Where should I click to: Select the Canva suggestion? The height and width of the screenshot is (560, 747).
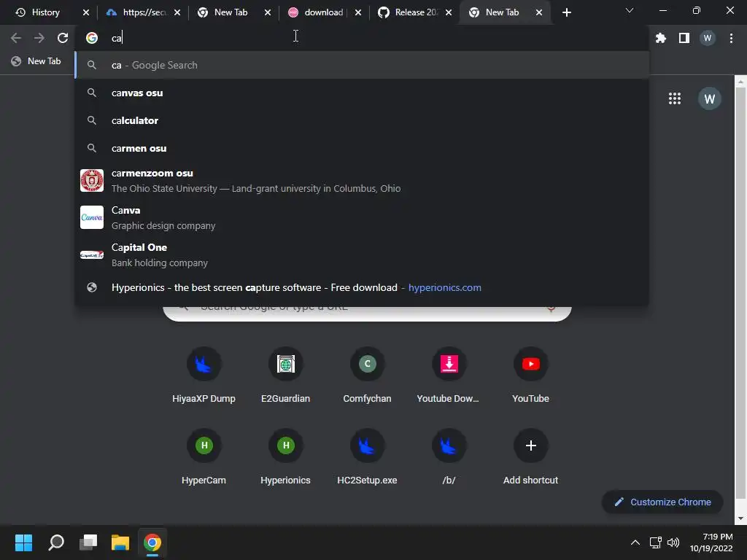point(362,217)
